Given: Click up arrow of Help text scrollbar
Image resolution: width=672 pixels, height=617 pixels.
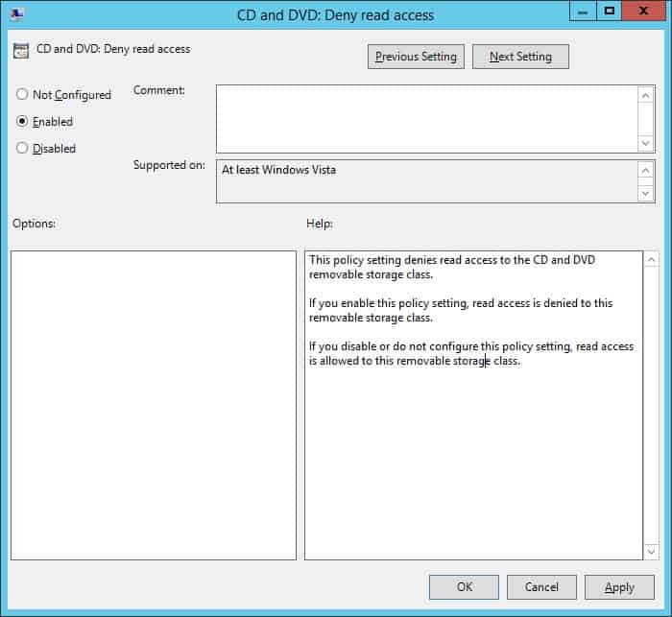Looking at the screenshot, I should pos(651,261).
